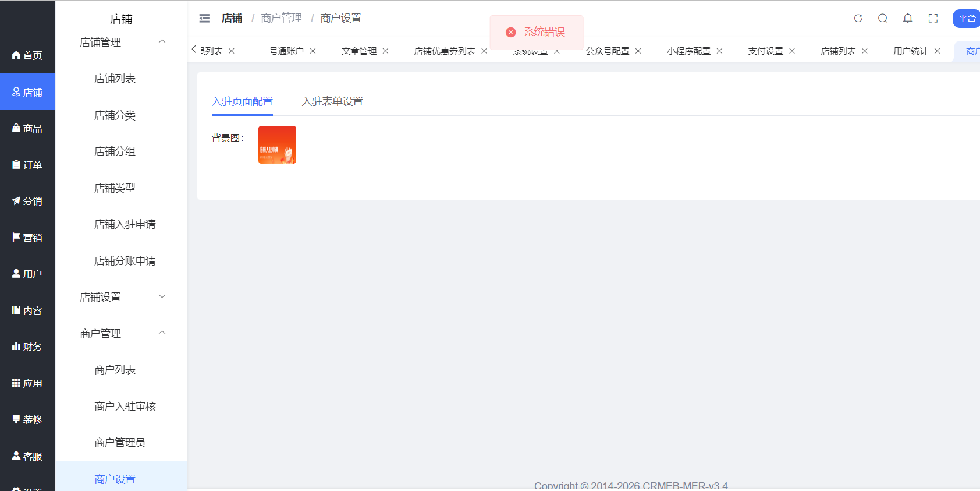Switch to the 入驻表单设置 tab
980x491 pixels.
click(x=332, y=101)
